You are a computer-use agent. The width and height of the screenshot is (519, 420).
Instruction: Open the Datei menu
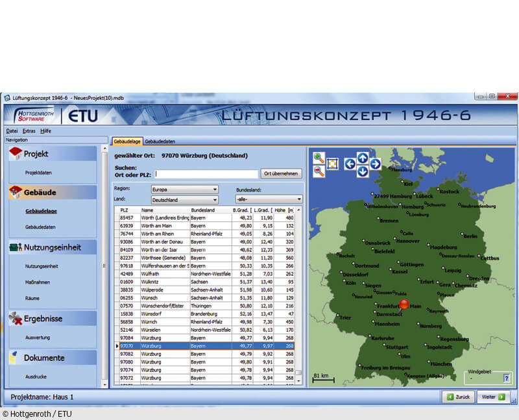coord(12,131)
